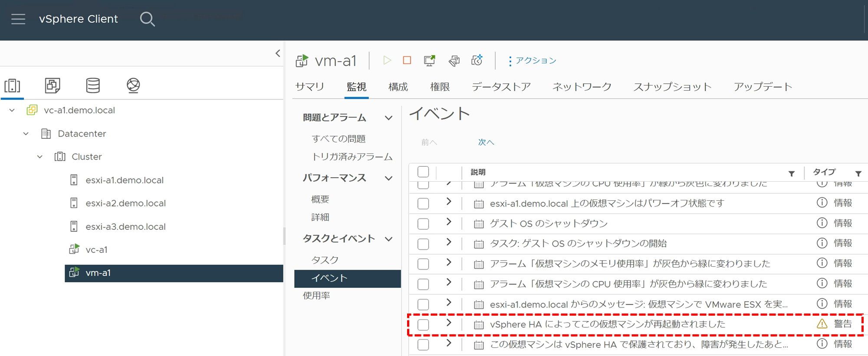Open performance 概要 view

pyautogui.click(x=320, y=199)
